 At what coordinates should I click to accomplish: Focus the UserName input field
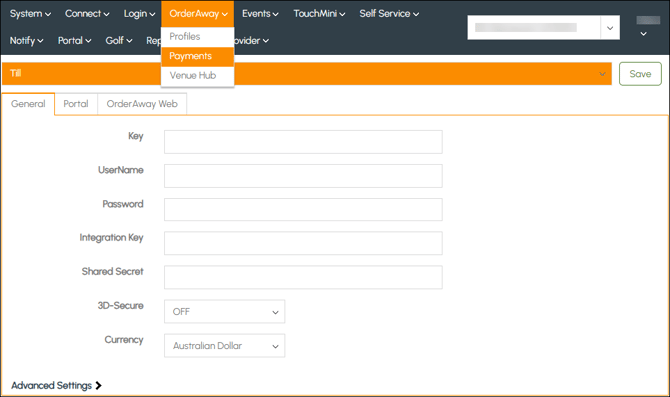[x=303, y=176]
